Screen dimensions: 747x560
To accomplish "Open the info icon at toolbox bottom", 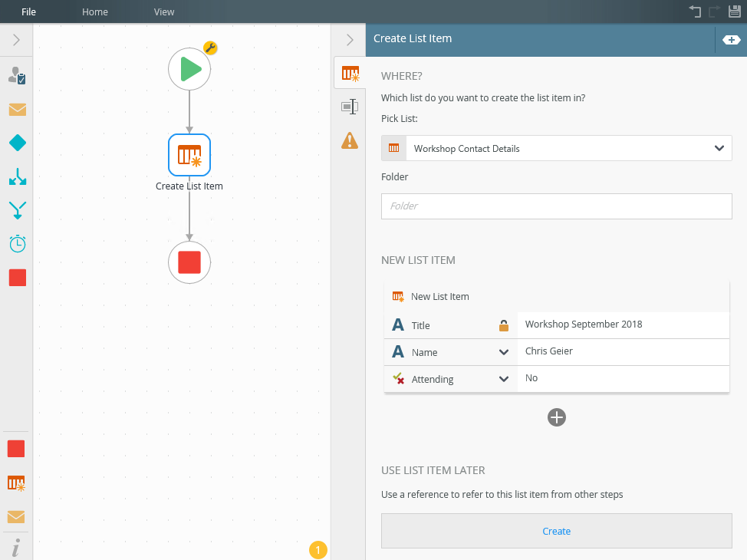I will coord(17,547).
